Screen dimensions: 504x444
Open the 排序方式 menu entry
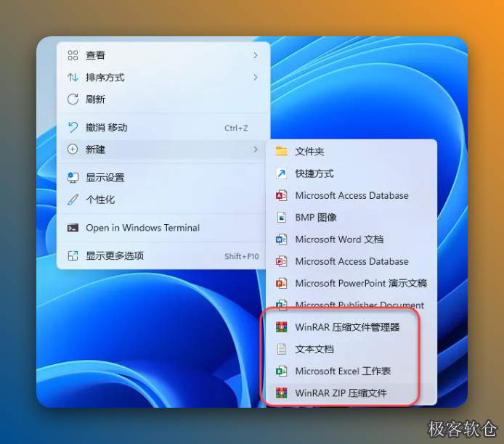[x=163, y=78]
